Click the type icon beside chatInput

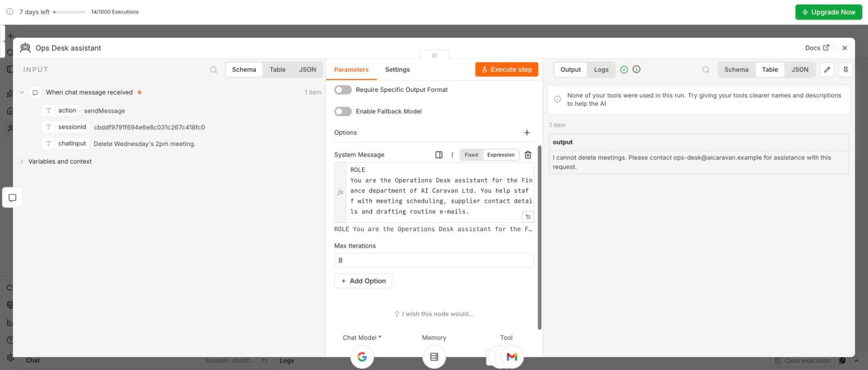point(49,144)
